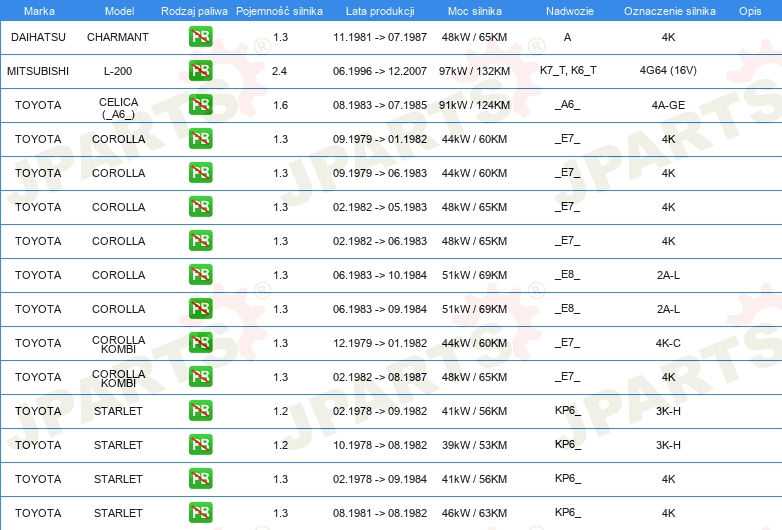The width and height of the screenshot is (782, 530).
Task: Click the Moc silnika column header
Action: [475, 11]
